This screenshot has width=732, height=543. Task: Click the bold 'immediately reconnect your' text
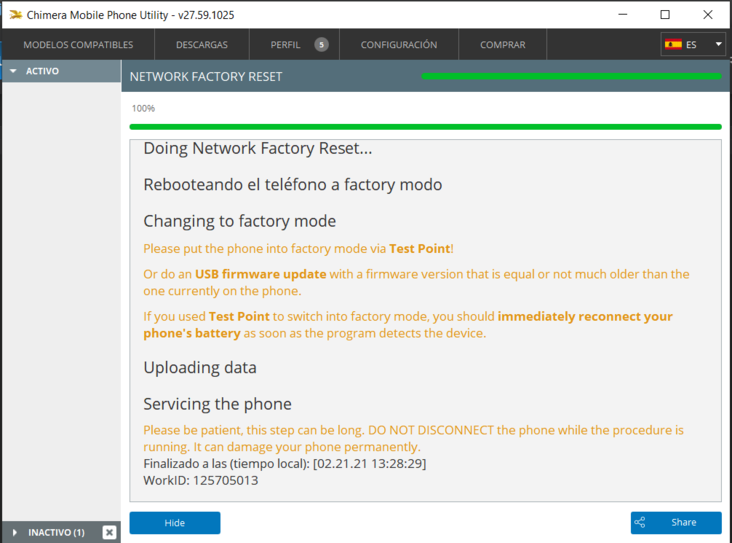tap(585, 317)
